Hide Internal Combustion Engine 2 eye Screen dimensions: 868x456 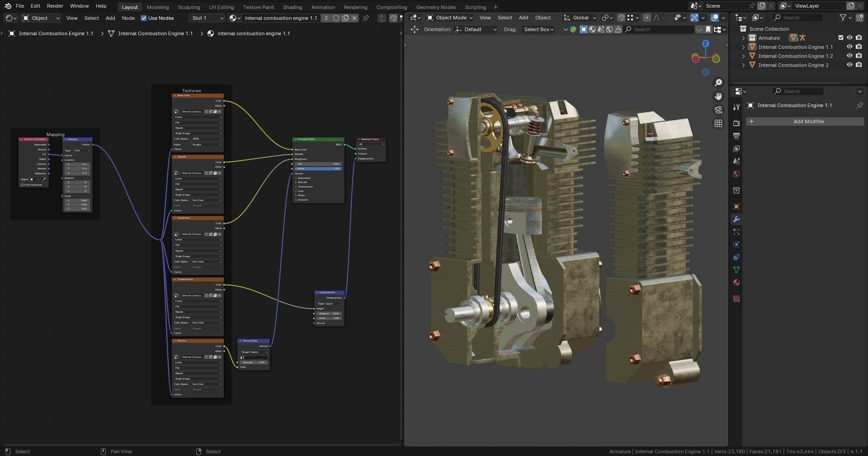pos(849,65)
